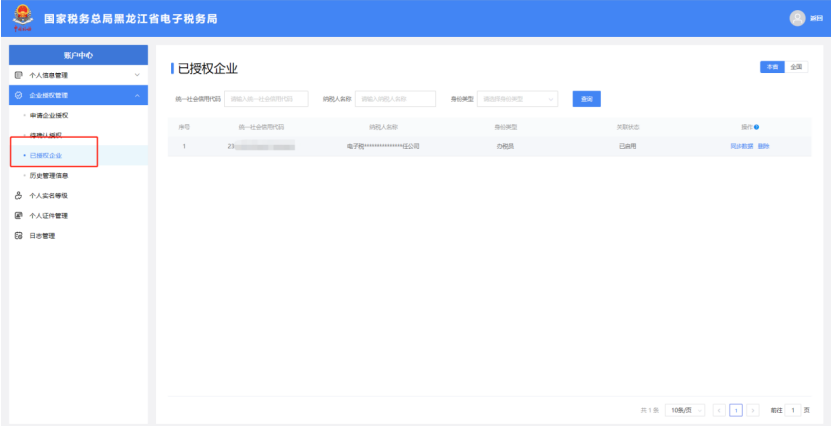Click the 前往 page number input

tap(793, 410)
